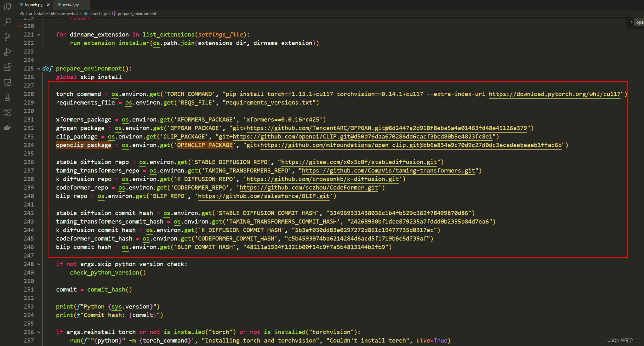
Task: Collapse the for loop at line 221
Action: coord(39,35)
